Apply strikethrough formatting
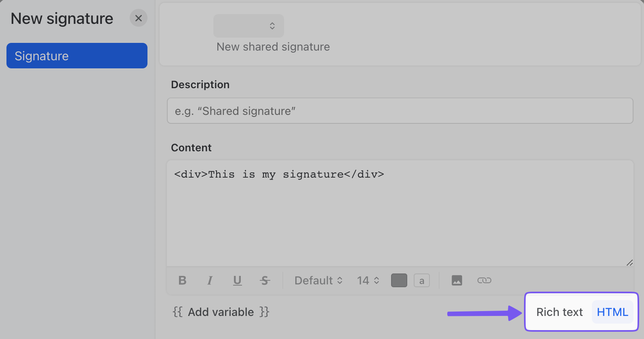The height and width of the screenshot is (339, 644). pos(265,280)
